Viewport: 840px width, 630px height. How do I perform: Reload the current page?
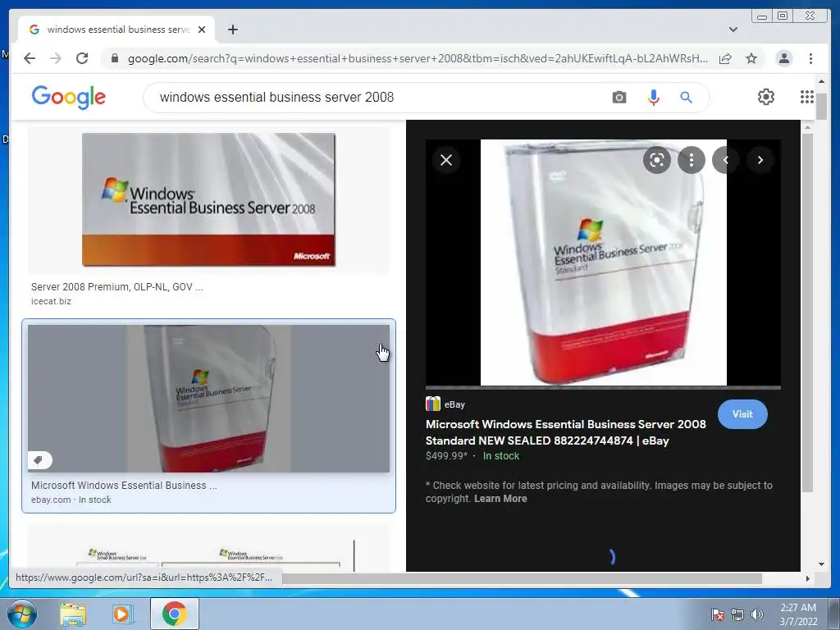[82, 58]
